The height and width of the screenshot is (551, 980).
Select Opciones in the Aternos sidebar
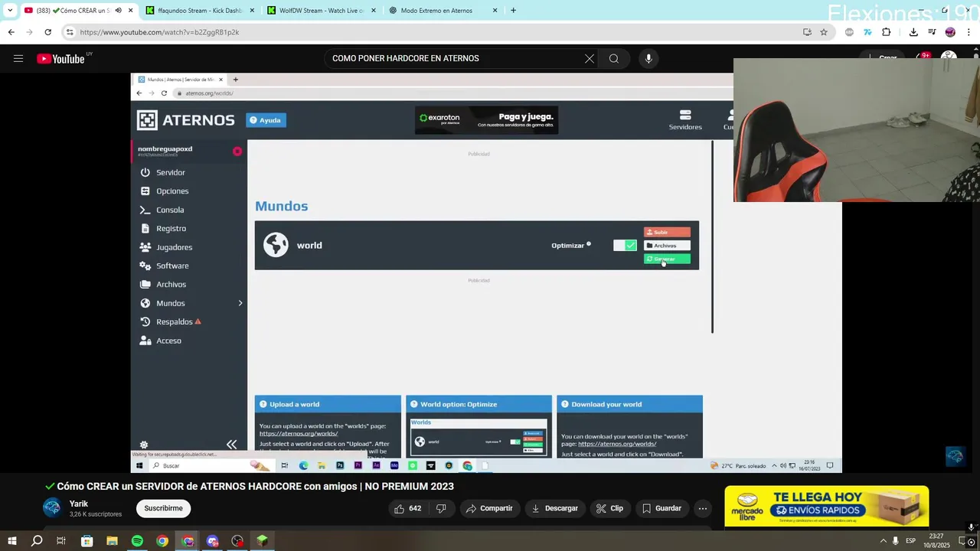click(x=172, y=191)
